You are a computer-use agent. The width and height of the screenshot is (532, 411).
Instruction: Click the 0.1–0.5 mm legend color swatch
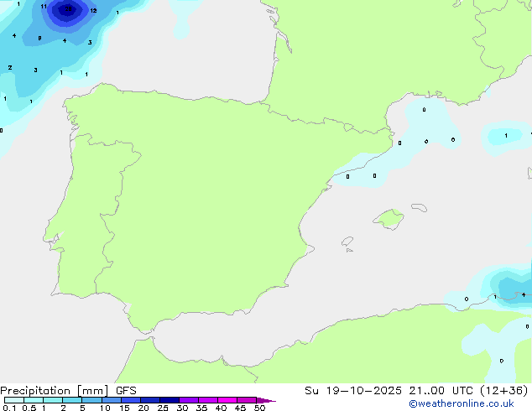(14, 400)
